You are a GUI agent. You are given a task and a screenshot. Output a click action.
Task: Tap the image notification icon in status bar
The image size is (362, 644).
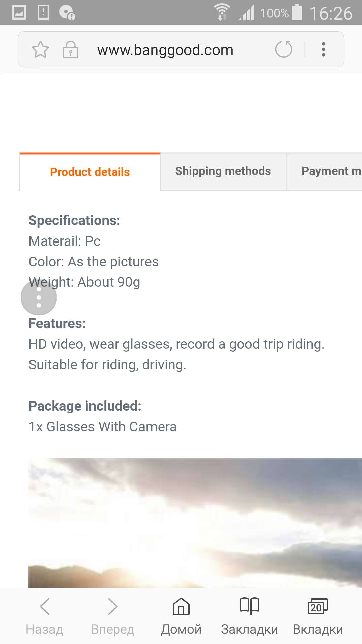tap(19, 13)
